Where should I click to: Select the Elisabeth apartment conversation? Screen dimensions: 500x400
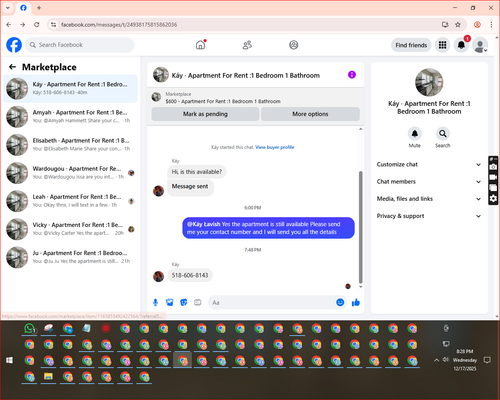70,145
